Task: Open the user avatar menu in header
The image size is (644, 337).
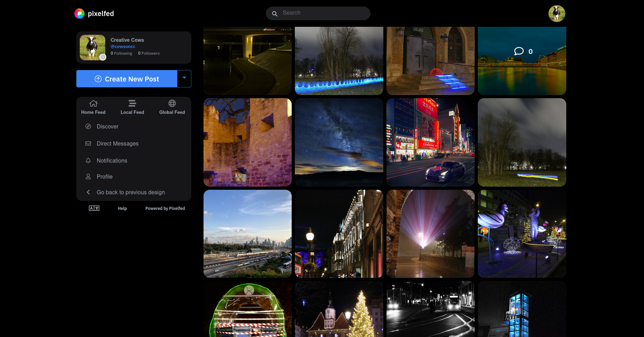Action: pos(557,14)
